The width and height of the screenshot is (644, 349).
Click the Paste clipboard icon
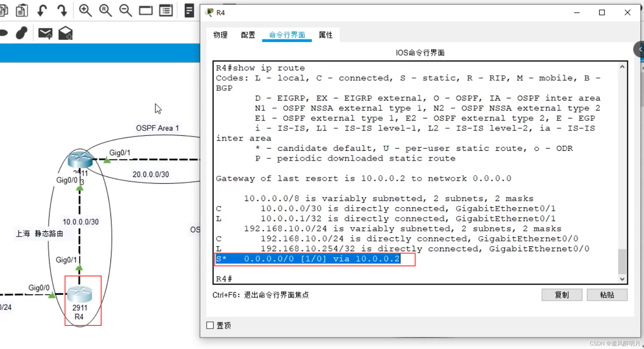coord(22,11)
